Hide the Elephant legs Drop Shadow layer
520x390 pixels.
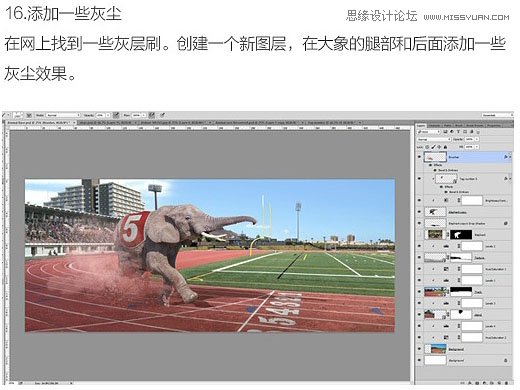point(419,223)
